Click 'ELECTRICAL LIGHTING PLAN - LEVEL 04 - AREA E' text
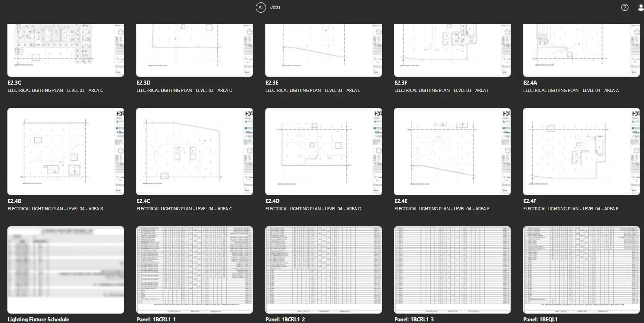This screenshot has width=644, height=323. tap(442, 209)
